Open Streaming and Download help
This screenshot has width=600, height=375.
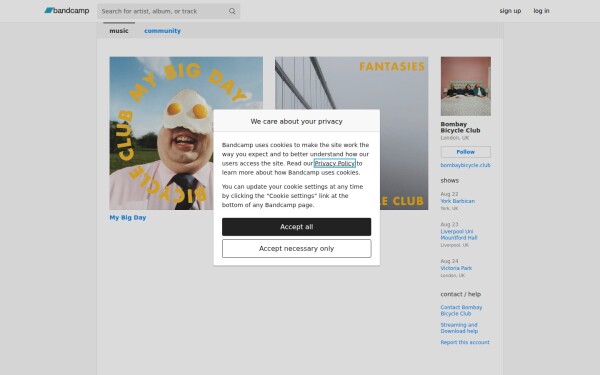click(459, 328)
